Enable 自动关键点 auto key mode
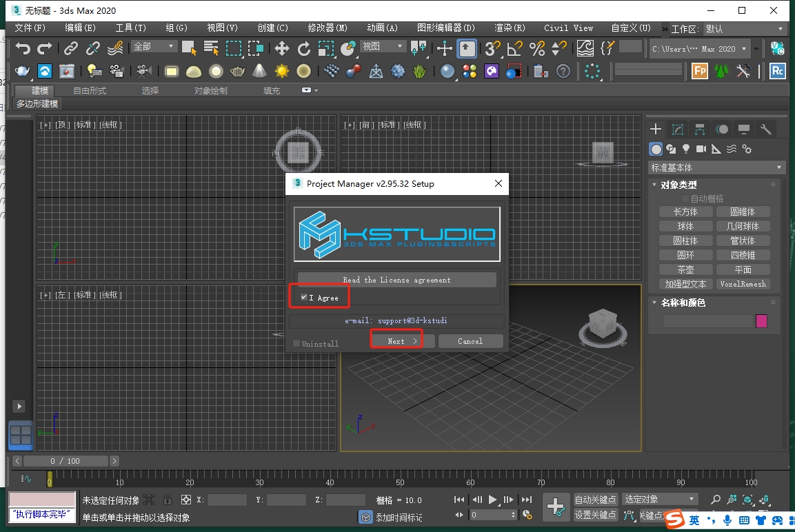Viewport: 795px width, 532px height. (595, 500)
